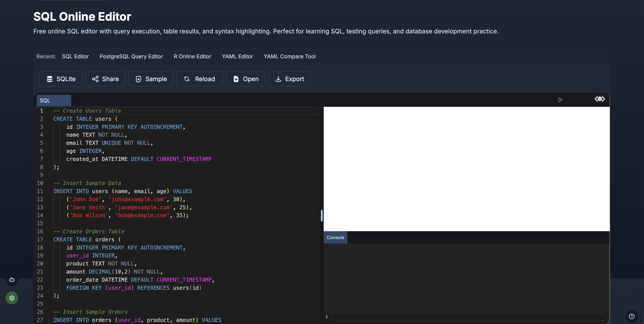Screen dimensions: 644x324
Task: Click the code embed icon in editor toolbar
Action: click(600, 99)
